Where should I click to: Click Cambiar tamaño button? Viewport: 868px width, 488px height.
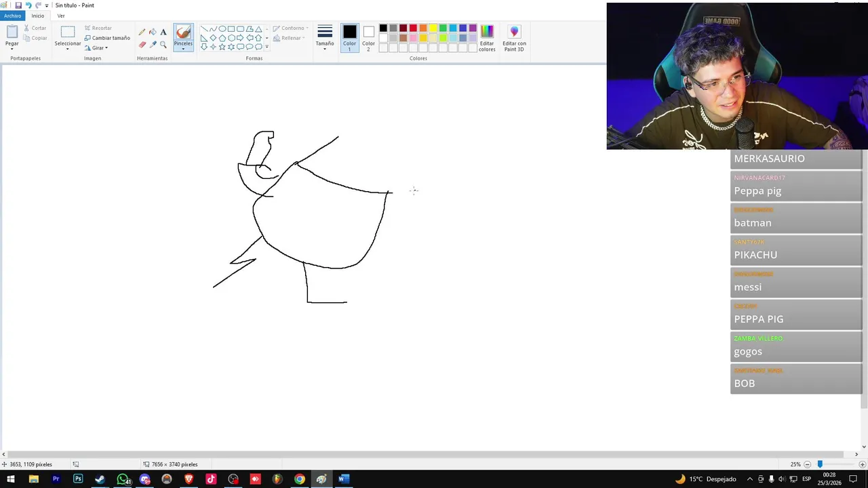tap(107, 38)
